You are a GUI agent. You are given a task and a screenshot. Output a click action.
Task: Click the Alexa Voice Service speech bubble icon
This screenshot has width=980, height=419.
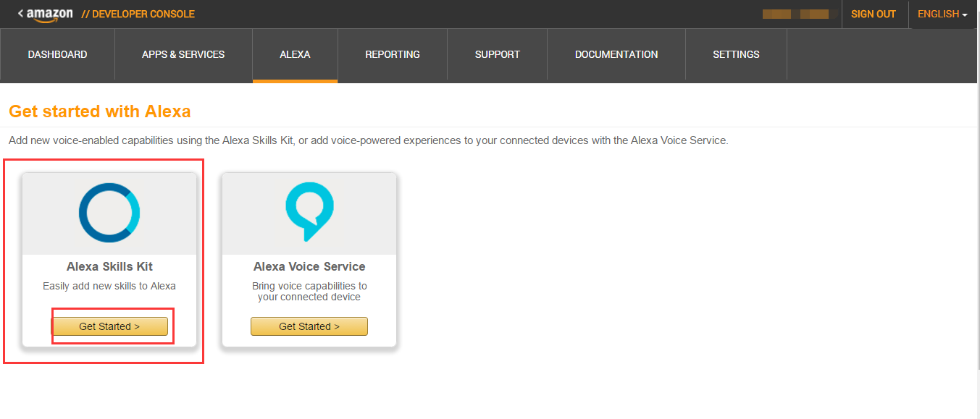(309, 211)
